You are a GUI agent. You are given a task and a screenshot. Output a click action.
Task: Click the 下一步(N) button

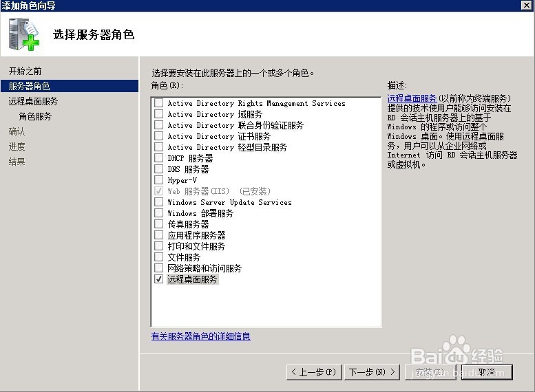coord(372,372)
